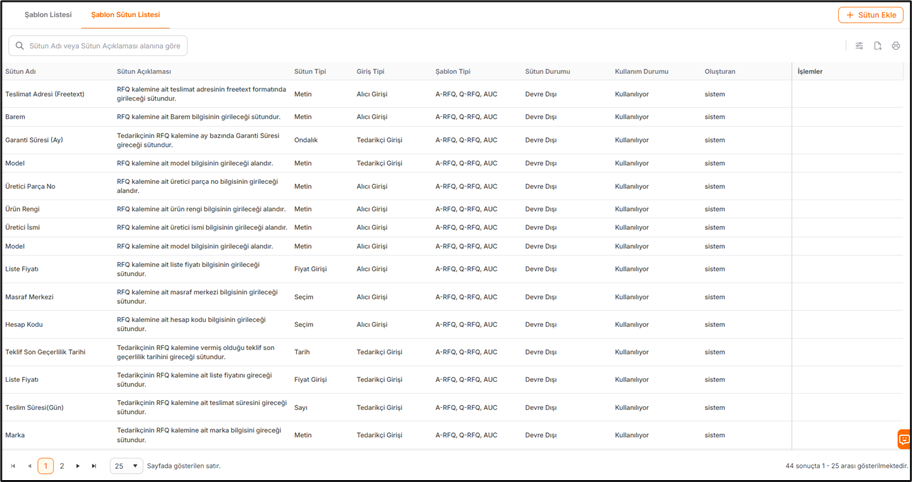This screenshot has height=482, width=912.
Task: Go to page 2
Action: [x=62, y=466]
